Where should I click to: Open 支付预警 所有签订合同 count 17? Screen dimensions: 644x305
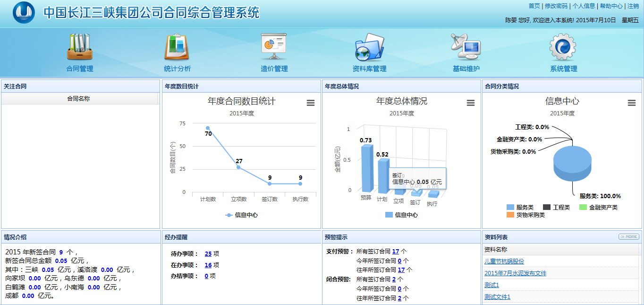(396, 252)
